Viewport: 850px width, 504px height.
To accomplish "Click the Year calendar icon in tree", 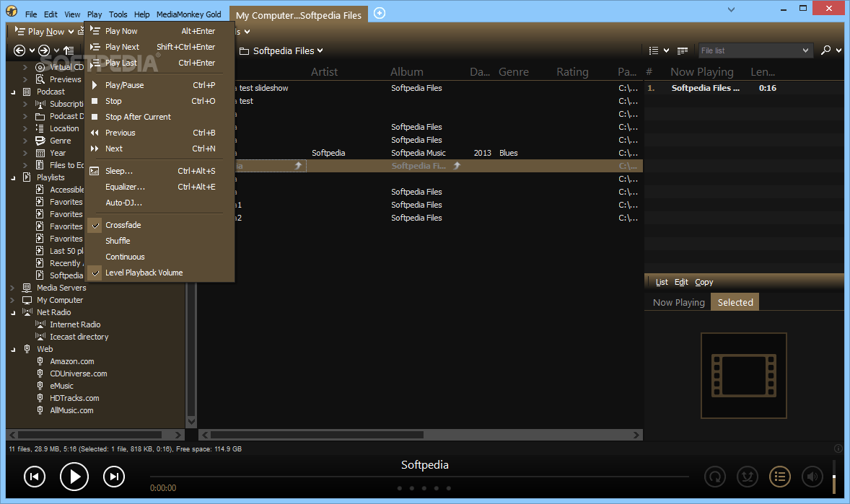I will 40,153.
